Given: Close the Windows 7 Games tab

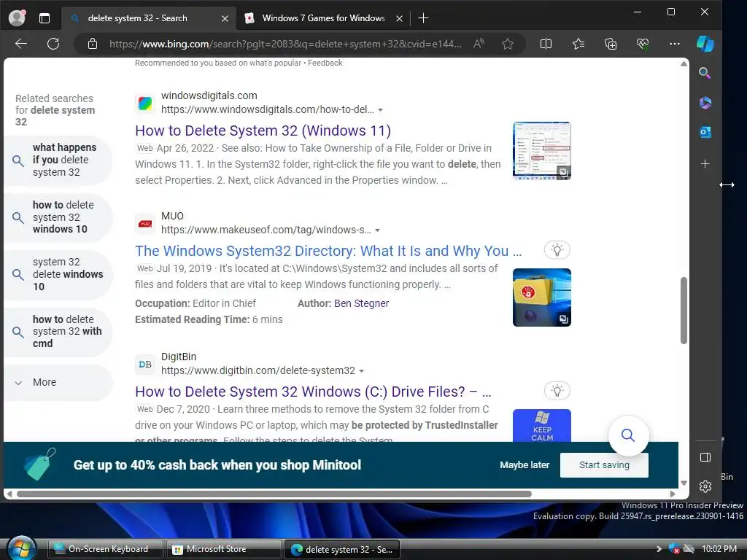Looking at the screenshot, I should tap(399, 18).
